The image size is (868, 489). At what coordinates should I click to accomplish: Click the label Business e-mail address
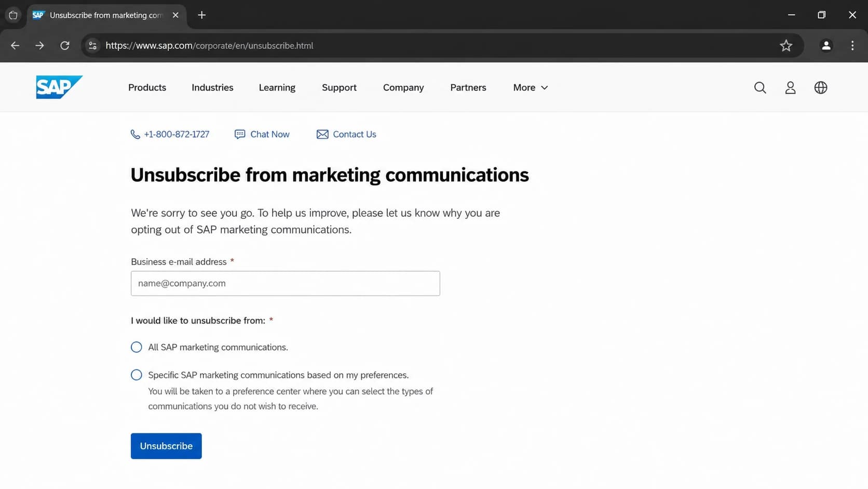click(x=179, y=261)
